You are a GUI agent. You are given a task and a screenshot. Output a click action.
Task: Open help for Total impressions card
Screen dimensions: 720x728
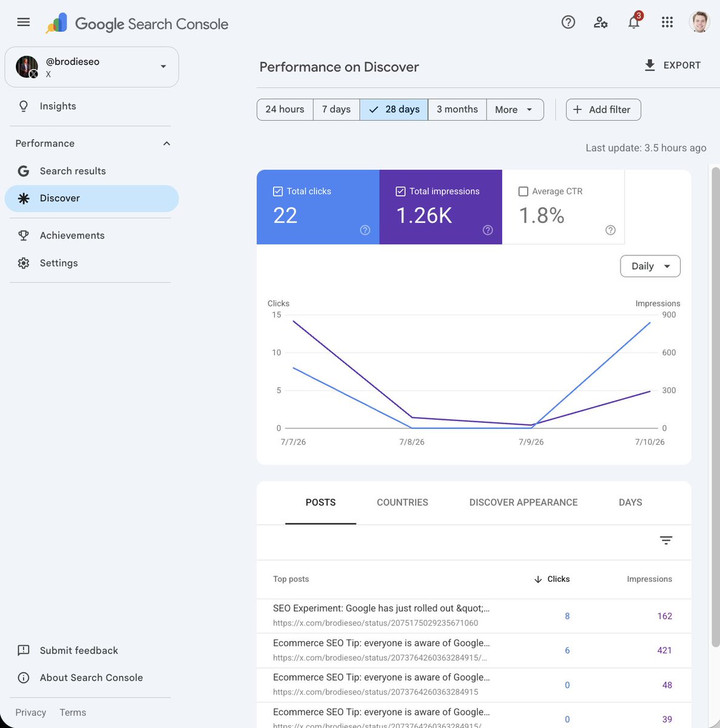[x=488, y=230]
